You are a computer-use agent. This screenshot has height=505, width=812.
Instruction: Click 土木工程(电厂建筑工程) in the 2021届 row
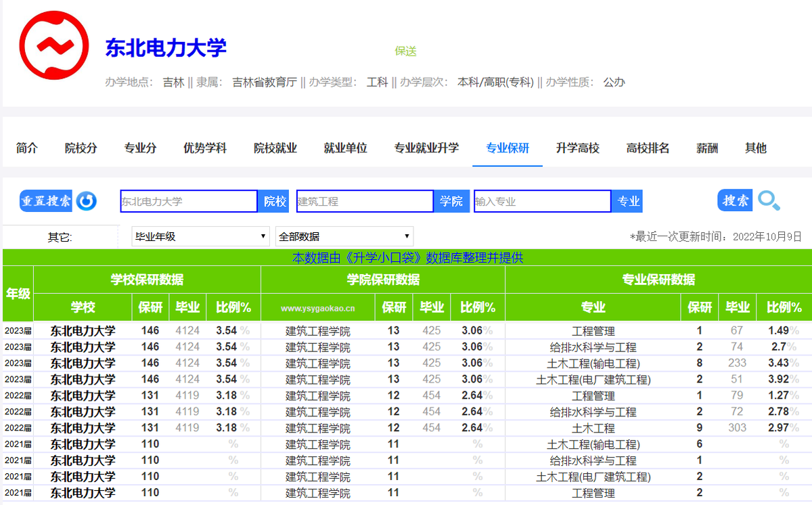click(593, 477)
